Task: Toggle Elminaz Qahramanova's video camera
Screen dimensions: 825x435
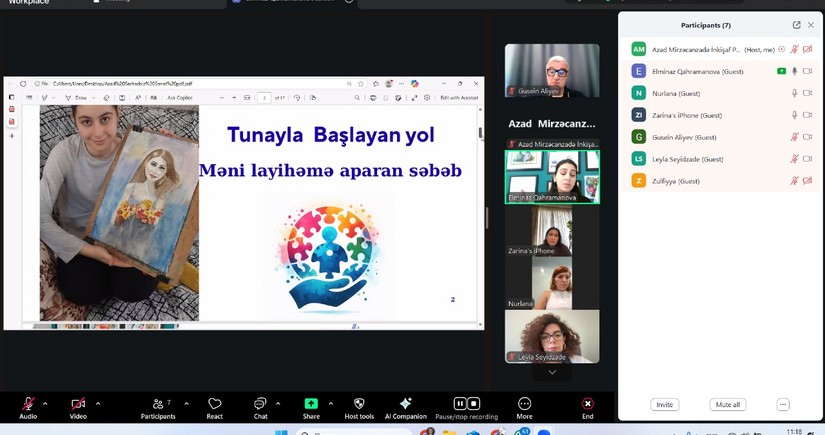Action: 808,71
